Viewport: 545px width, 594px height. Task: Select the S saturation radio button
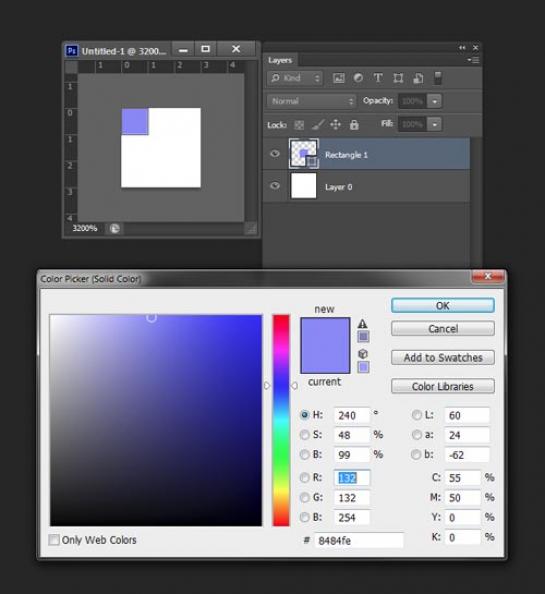(305, 435)
